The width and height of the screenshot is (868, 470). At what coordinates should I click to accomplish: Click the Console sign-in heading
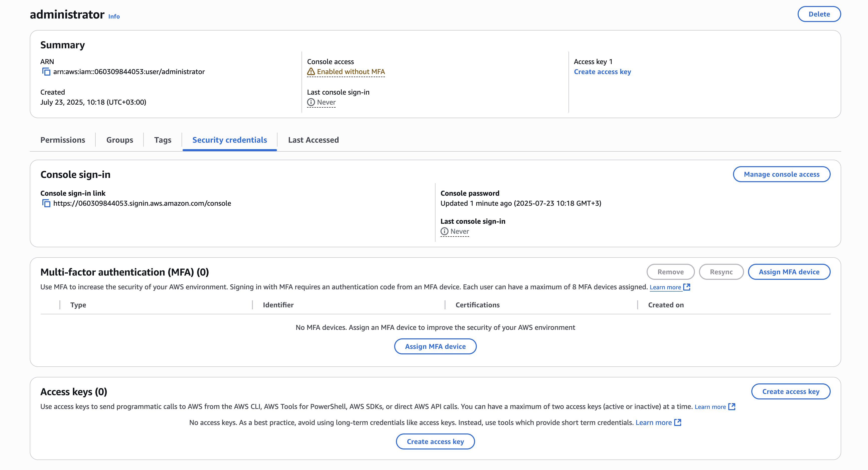[75, 174]
